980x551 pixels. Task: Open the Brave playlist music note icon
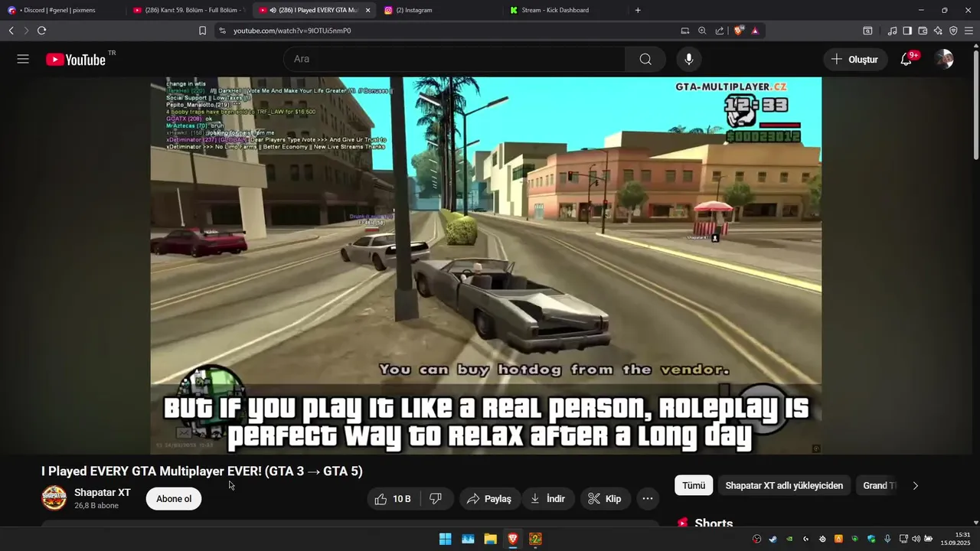(892, 31)
